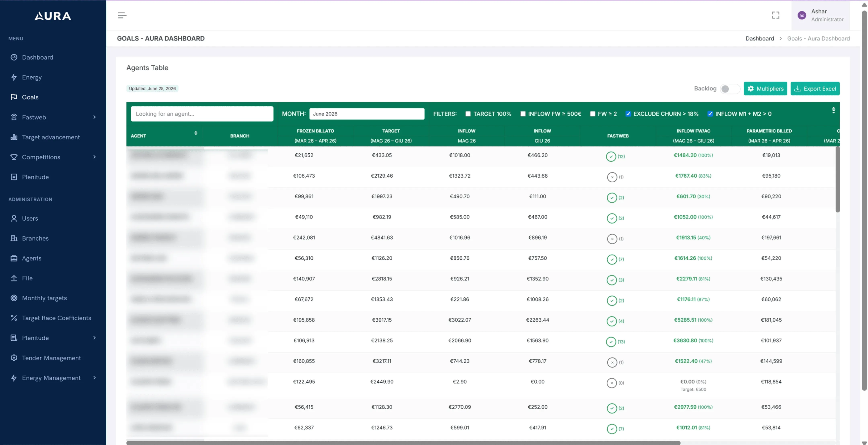Click the €5285.51 (100%) inflow value
The width and height of the screenshot is (868, 445).
(x=693, y=320)
